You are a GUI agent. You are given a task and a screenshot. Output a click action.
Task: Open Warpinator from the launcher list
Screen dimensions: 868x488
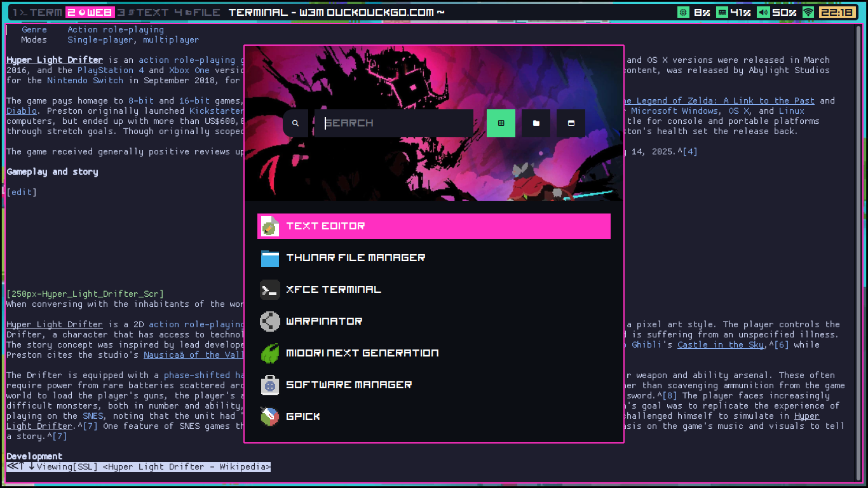coord(434,322)
